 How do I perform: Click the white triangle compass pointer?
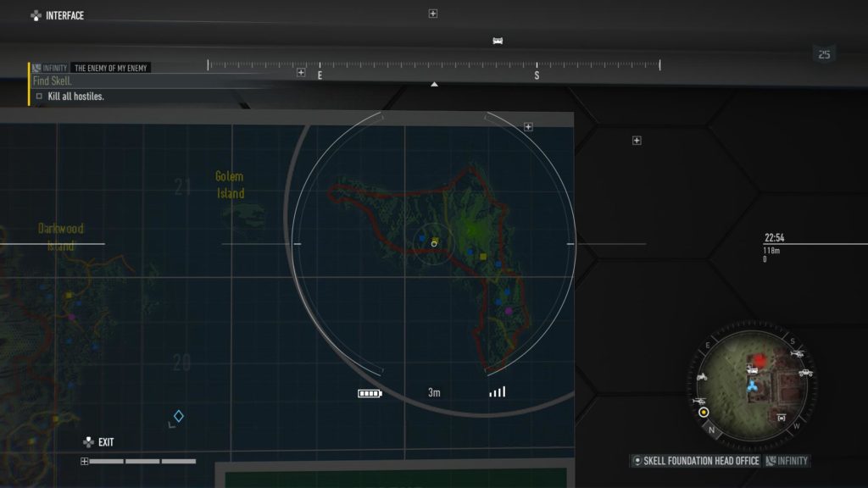point(435,84)
